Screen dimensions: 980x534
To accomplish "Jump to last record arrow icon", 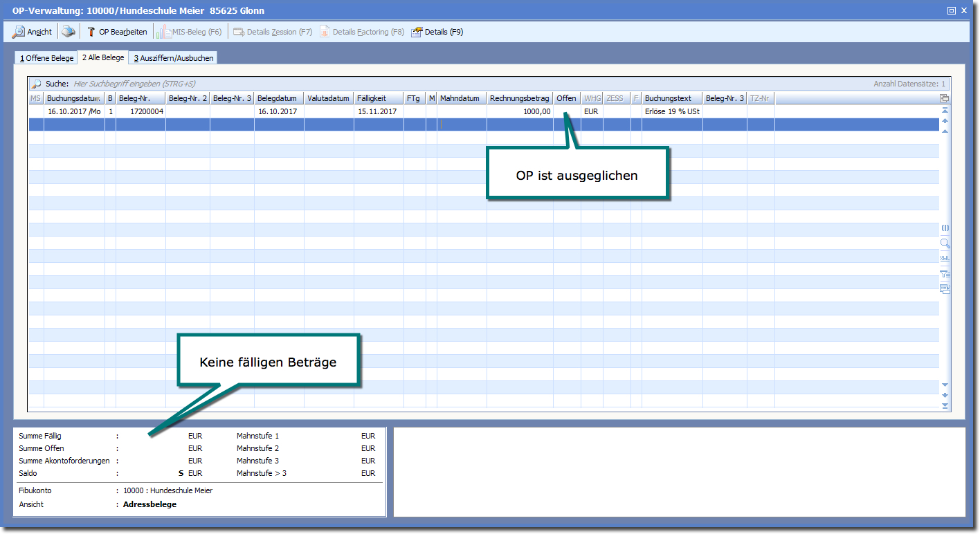I will point(945,406).
